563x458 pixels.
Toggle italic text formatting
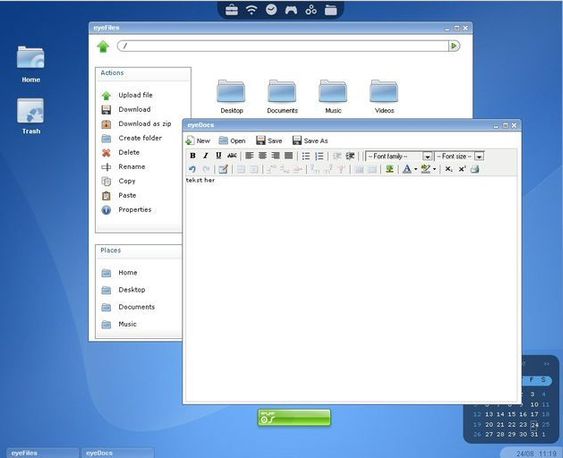pos(206,156)
